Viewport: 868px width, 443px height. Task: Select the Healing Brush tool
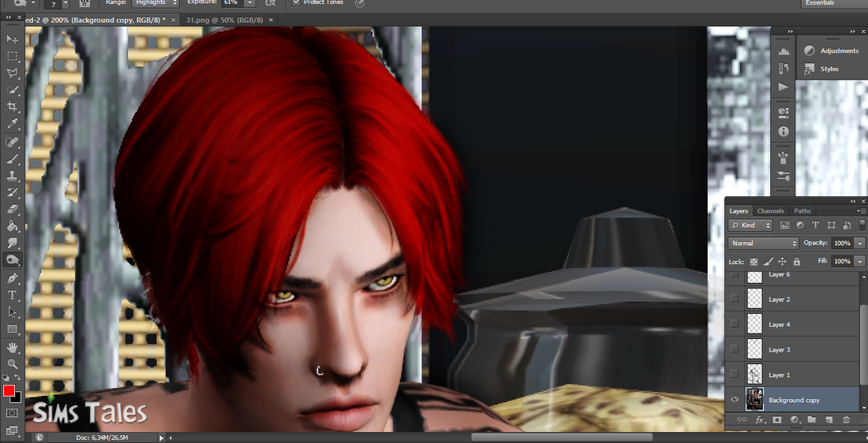pos(12,142)
